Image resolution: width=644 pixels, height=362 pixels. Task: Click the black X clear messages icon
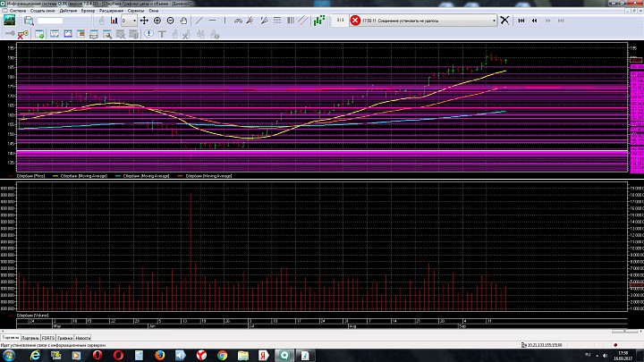coord(504,21)
